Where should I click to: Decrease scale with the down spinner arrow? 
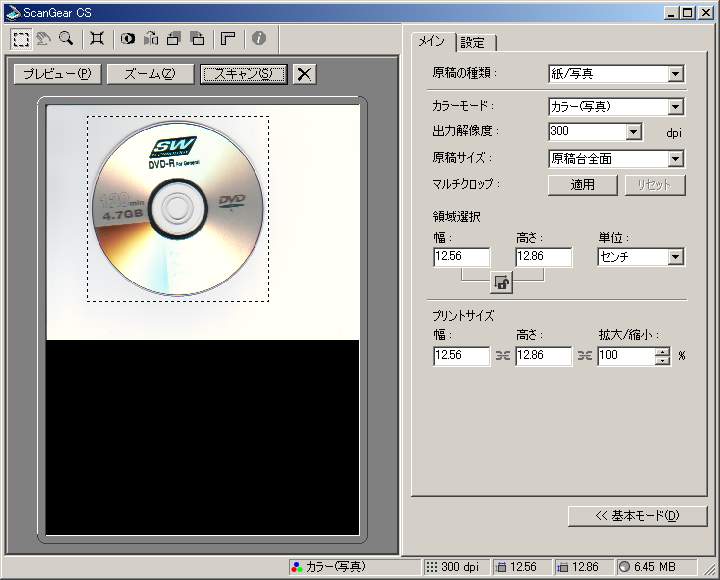pyautogui.click(x=663, y=361)
